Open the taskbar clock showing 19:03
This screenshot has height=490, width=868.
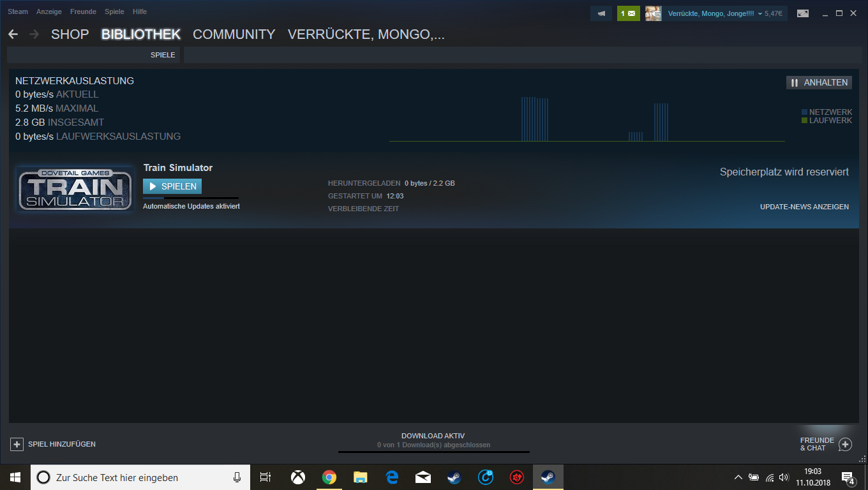pos(813,477)
